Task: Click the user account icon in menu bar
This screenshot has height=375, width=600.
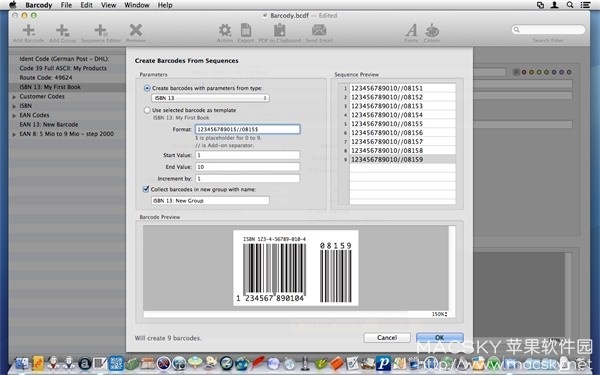Action: coord(554,5)
